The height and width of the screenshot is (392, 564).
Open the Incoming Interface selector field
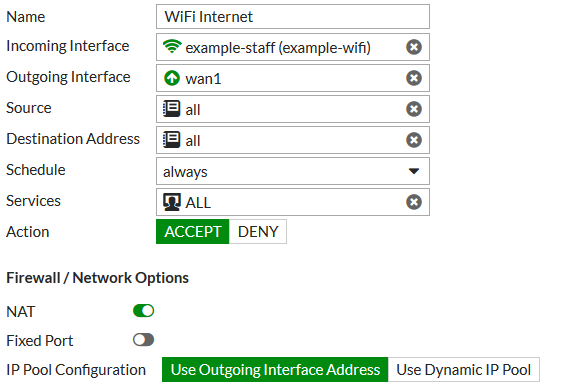click(293, 47)
